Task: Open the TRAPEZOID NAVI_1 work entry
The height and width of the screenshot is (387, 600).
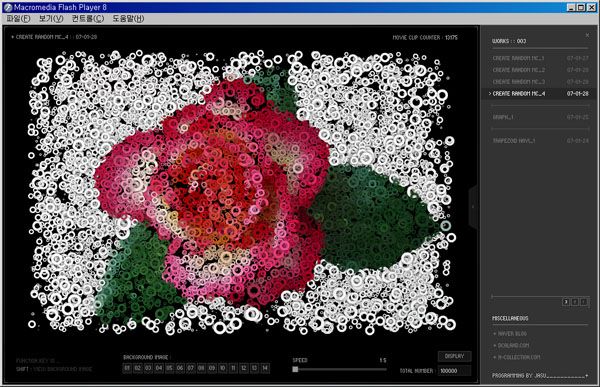Action: pyautogui.click(x=540, y=141)
